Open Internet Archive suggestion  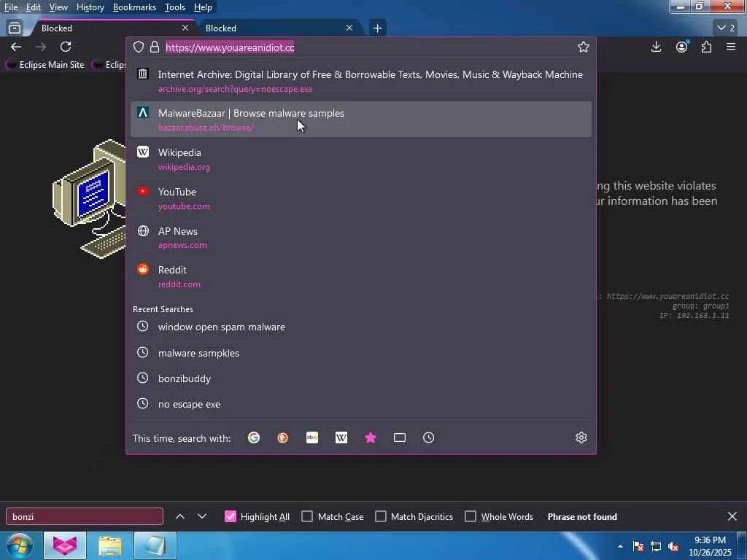(x=361, y=81)
